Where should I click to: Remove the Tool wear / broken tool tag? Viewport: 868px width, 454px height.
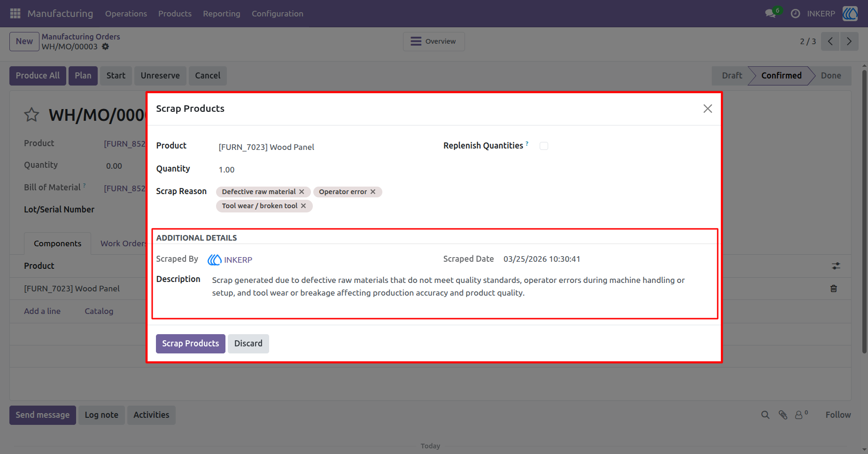(303, 206)
